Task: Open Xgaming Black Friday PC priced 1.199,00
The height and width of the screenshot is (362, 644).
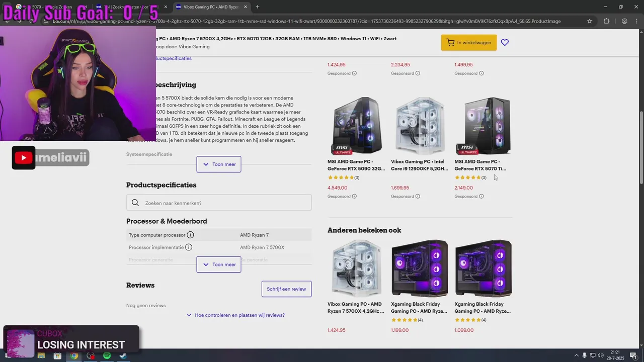Action: coord(419,307)
